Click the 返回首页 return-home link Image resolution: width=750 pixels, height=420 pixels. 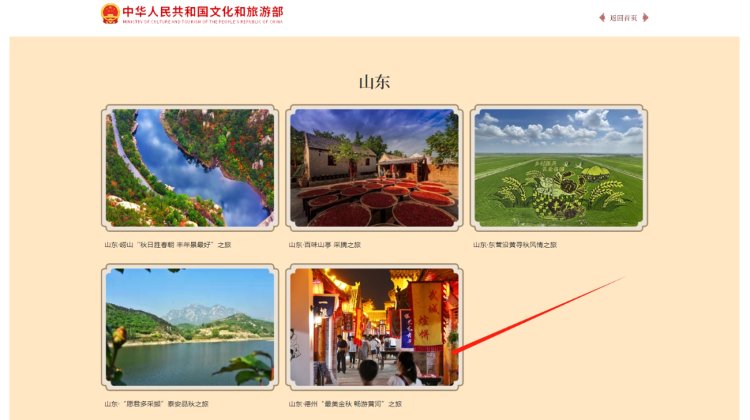(x=623, y=18)
